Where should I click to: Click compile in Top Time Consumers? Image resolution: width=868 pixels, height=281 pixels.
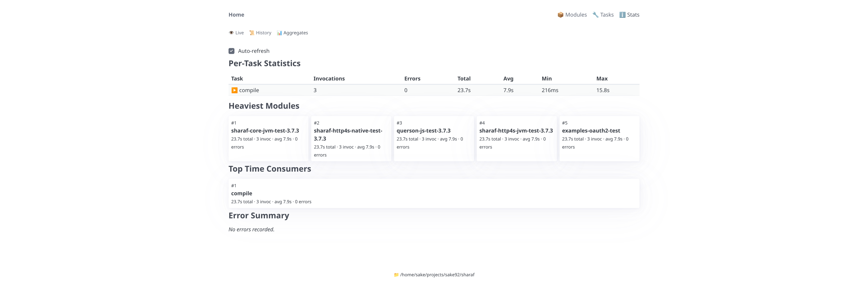242,193
